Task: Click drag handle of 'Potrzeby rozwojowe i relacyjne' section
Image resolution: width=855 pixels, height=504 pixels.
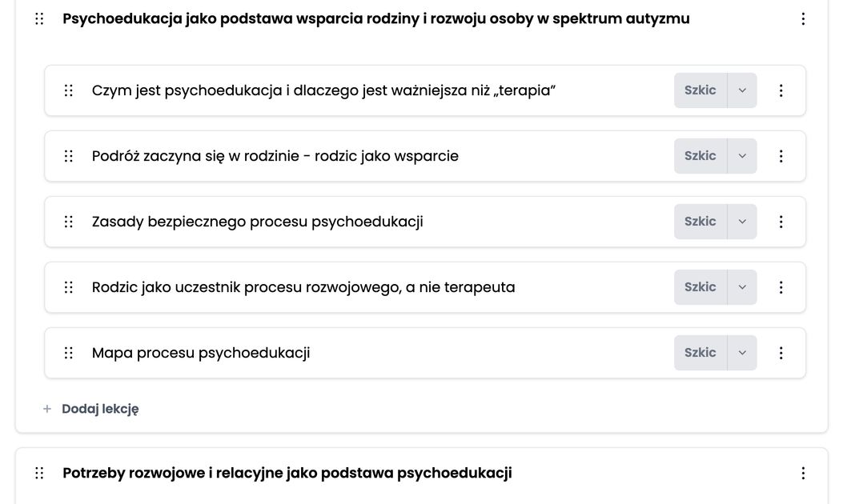Action: click(39, 473)
